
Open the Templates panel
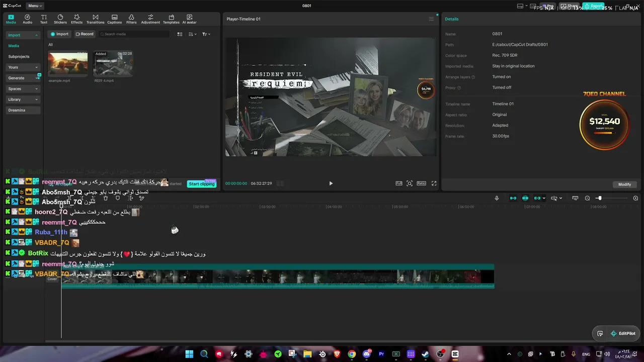tap(171, 19)
